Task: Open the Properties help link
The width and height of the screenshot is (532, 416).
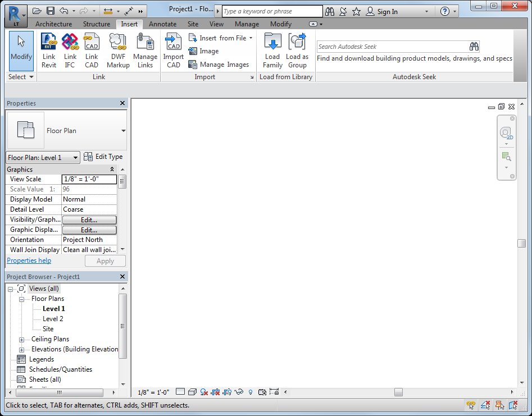Action: pyautogui.click(x=29, y=260)
